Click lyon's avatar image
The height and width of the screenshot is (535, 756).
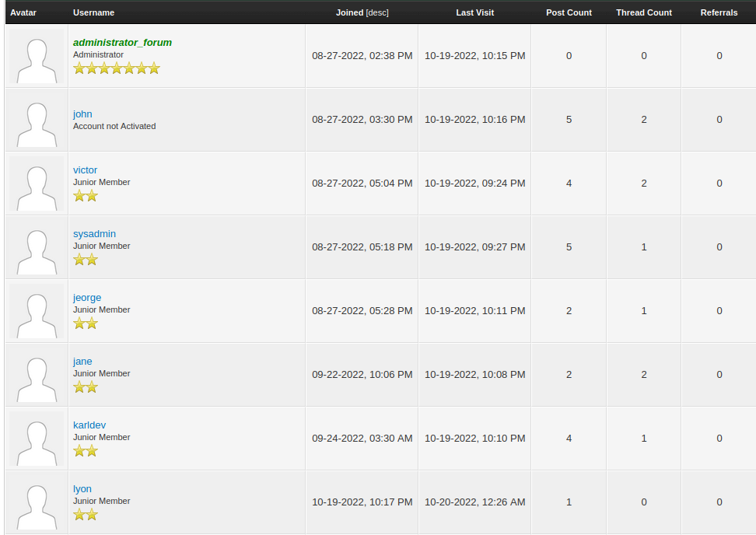tap(37, 502)
